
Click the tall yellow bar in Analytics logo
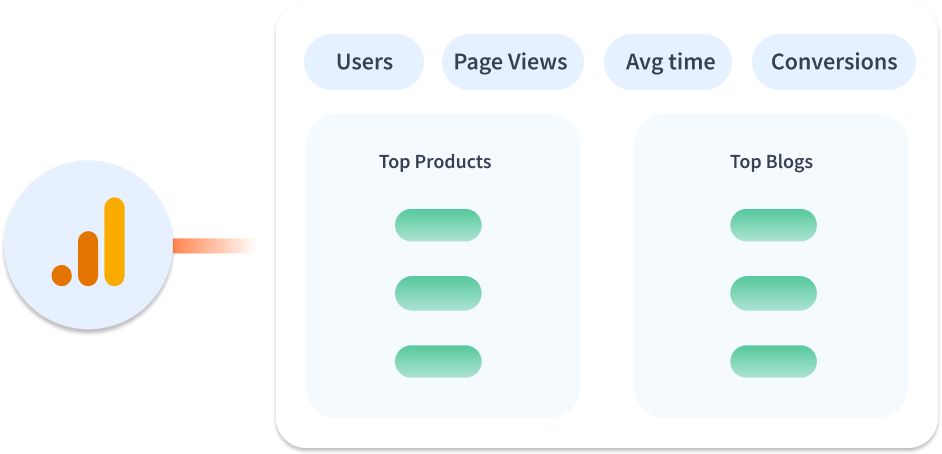(114, 241)
